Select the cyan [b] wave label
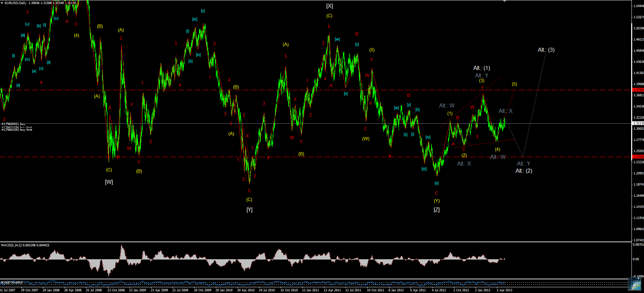644x293 pixels. click(39, 26)
